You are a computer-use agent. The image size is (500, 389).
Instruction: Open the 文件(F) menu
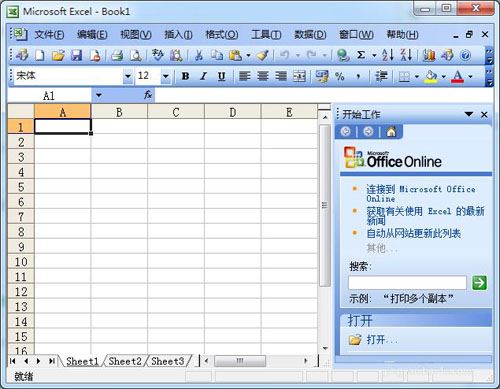pos(49,34)
